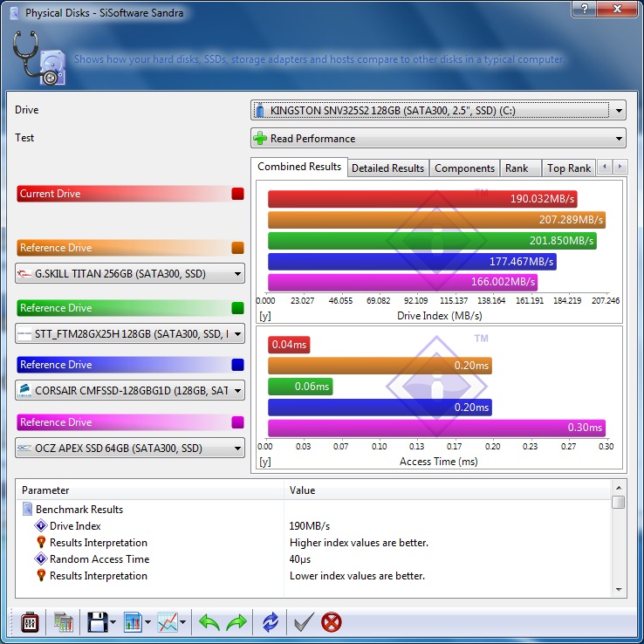Click the bar chart view icon

pos(133,623)
